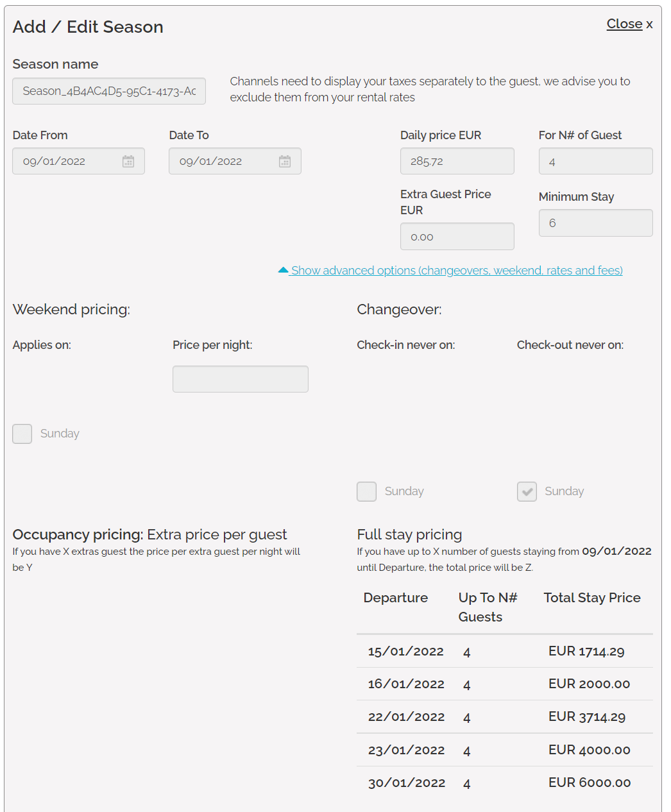Click the weekend Price per night field

pyautogui.click(x=241, y=379)
